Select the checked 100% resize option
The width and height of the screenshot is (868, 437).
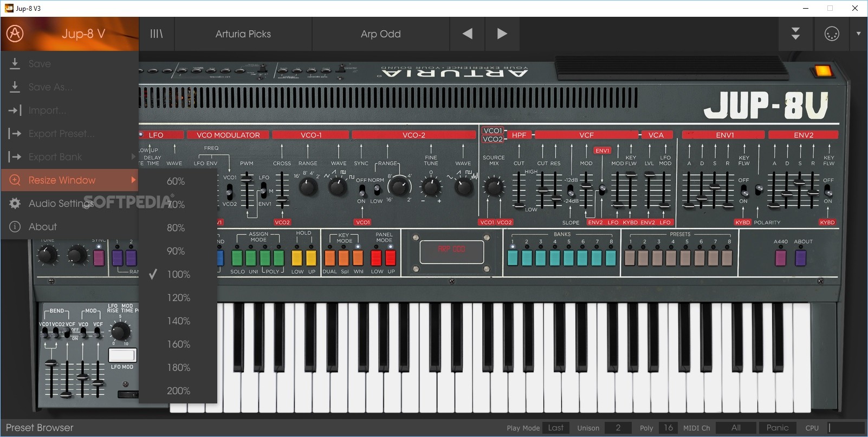tap(178, 275)
